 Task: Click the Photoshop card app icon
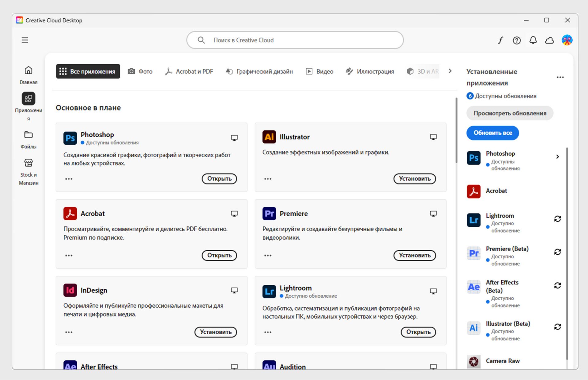point(70,138)
